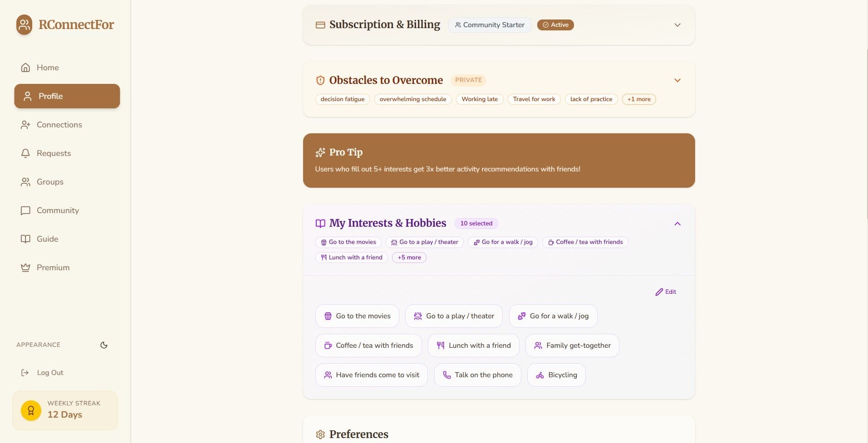Show the +5 more hidden interests

[x=408, y=257]
